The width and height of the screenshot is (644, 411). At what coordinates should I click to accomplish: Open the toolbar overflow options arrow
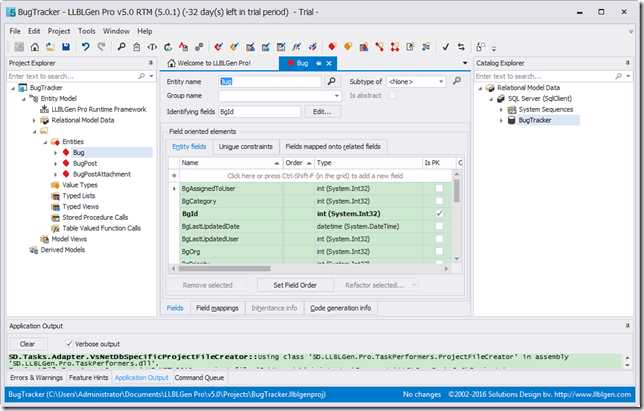coord(494,49)
